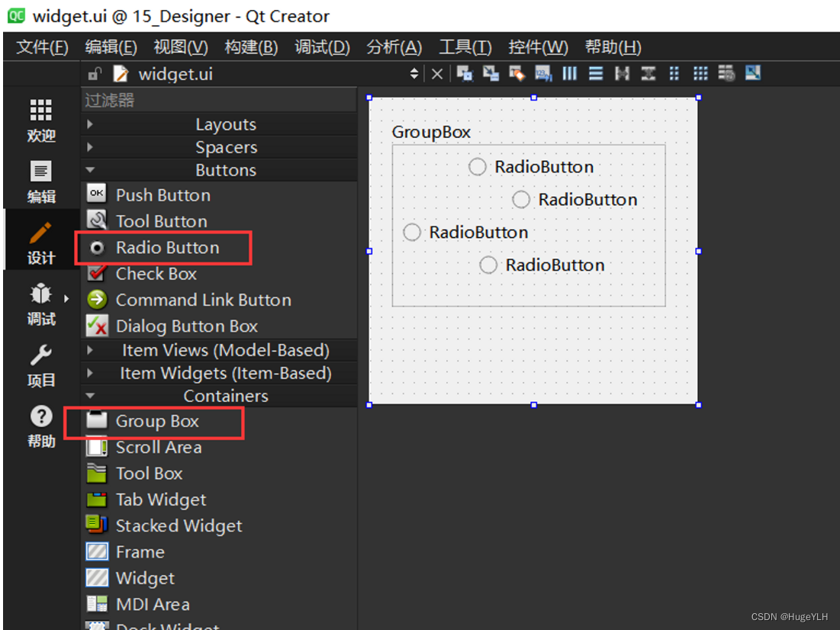The width and height of the screenshot is (840, 630).
Task: Select Group Box container widget
Action: [x=218, y=421]
